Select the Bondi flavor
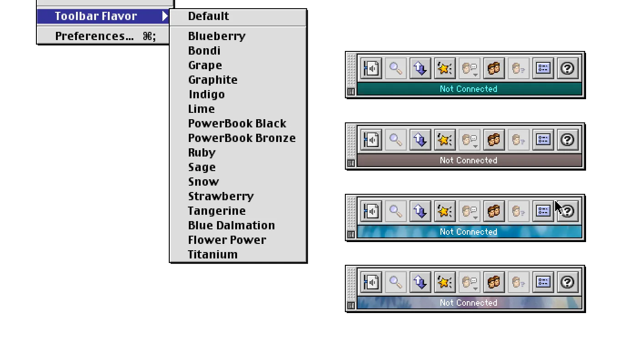637x364 pixels. 238,51
